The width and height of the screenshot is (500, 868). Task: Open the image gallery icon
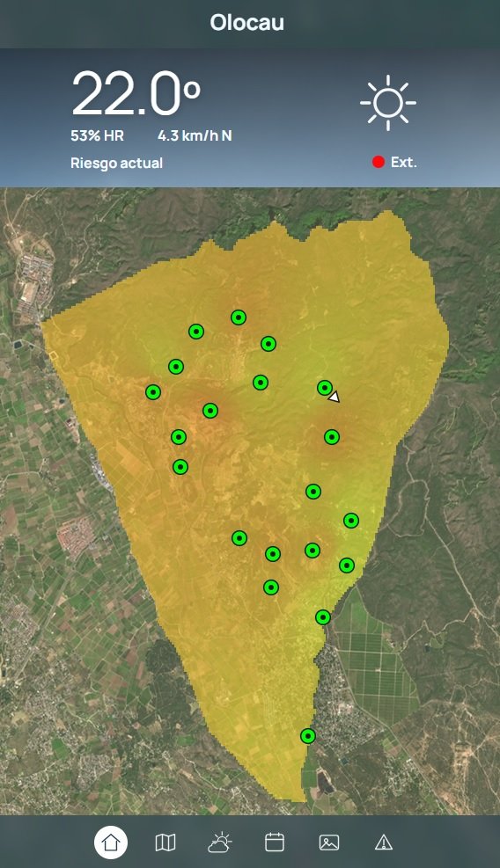[x=329, y=842]
